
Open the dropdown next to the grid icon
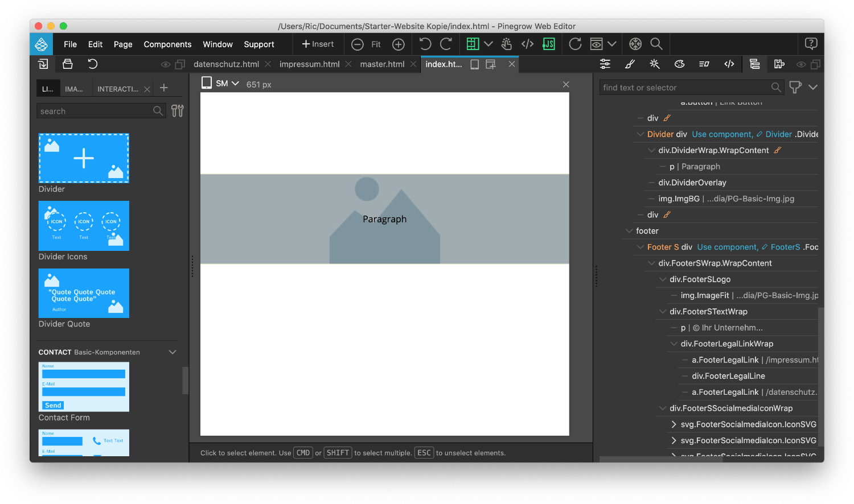coord(488,44)
